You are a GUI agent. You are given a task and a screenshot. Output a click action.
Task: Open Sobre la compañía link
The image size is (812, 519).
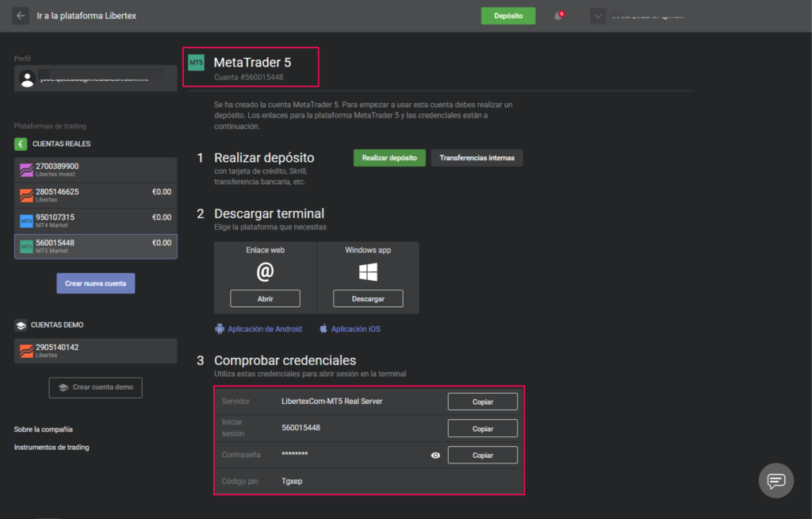pos(44,429)
